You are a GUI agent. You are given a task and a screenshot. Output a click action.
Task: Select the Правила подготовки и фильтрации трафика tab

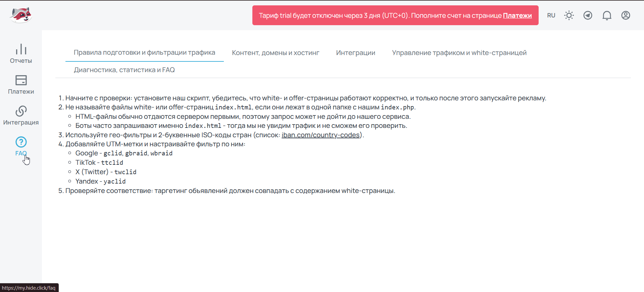[144, 53]
